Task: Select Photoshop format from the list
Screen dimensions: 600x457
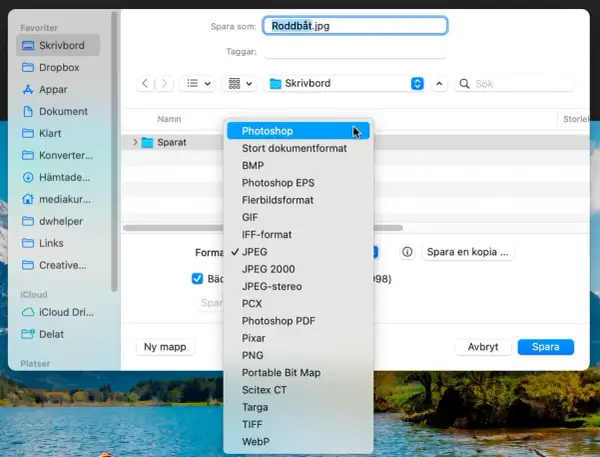Action: 298,131
